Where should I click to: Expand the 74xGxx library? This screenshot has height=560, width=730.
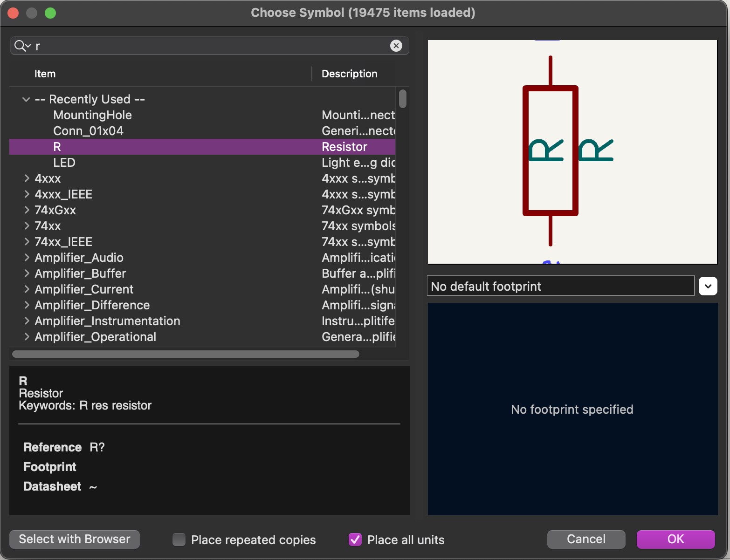point(27,210)
